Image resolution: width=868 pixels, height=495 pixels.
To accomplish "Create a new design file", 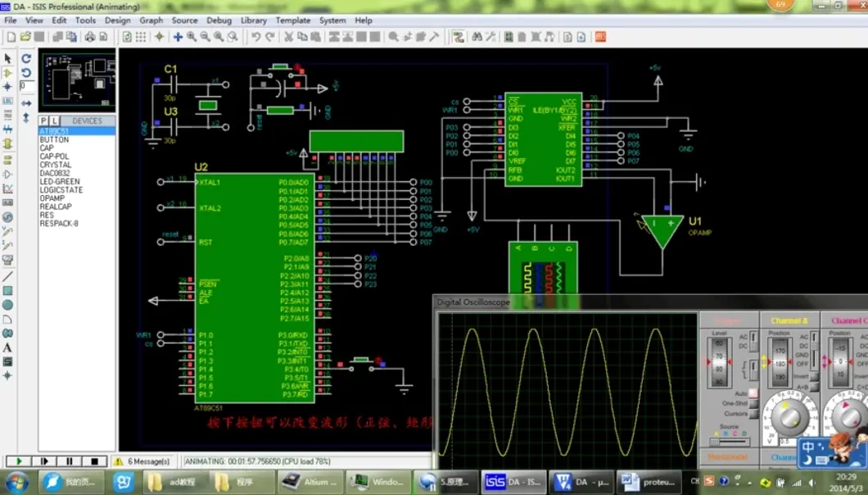I will click(11, 37).
